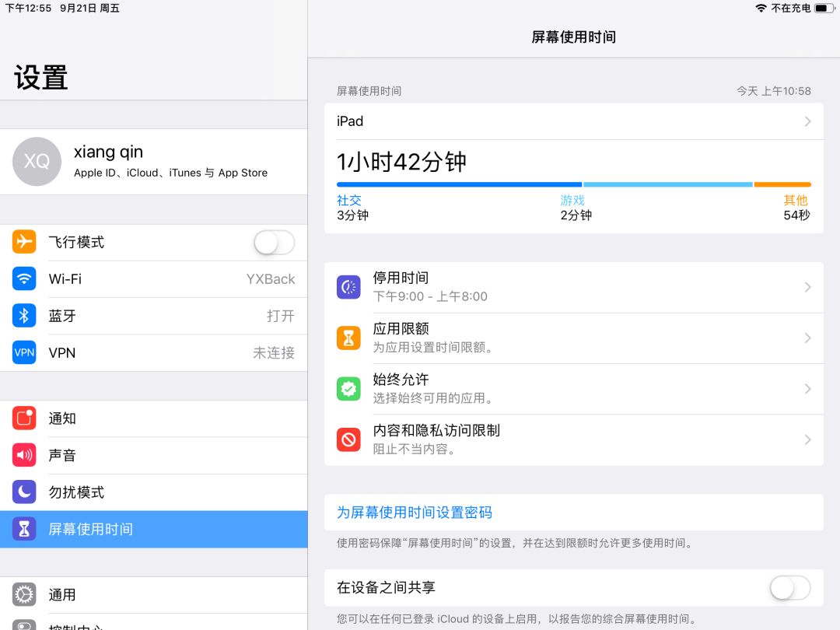Tap the XQ profile avatar
This screenshot has width=840, height=630.
(37, 161)
